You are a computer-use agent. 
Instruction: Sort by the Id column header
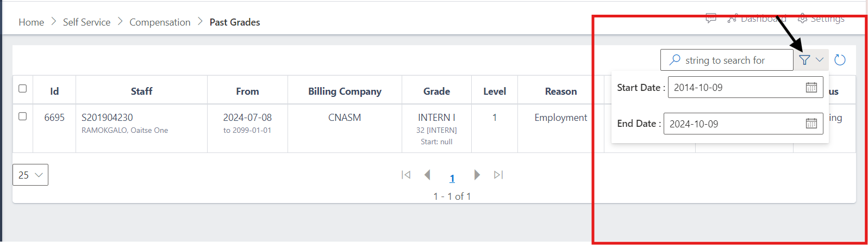(x=54, y=91)
